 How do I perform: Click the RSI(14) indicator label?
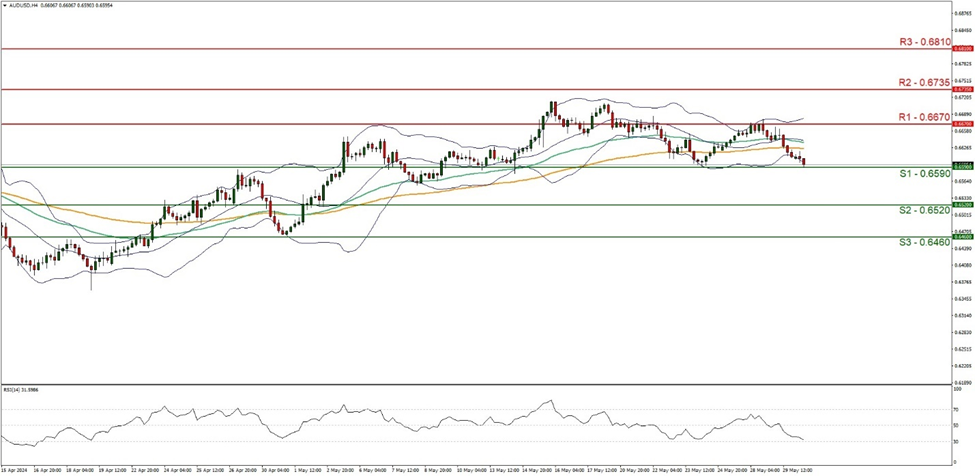tap(22, 390)
